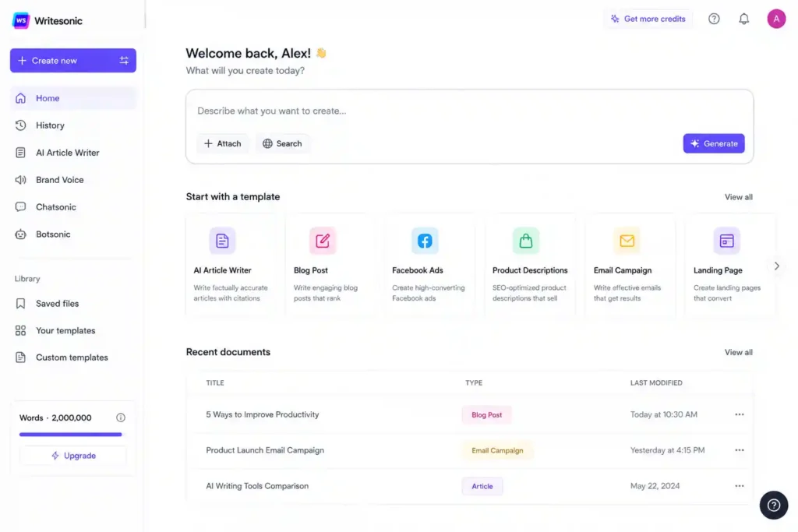Click the Saved files bookmark icon

point(20,304)
